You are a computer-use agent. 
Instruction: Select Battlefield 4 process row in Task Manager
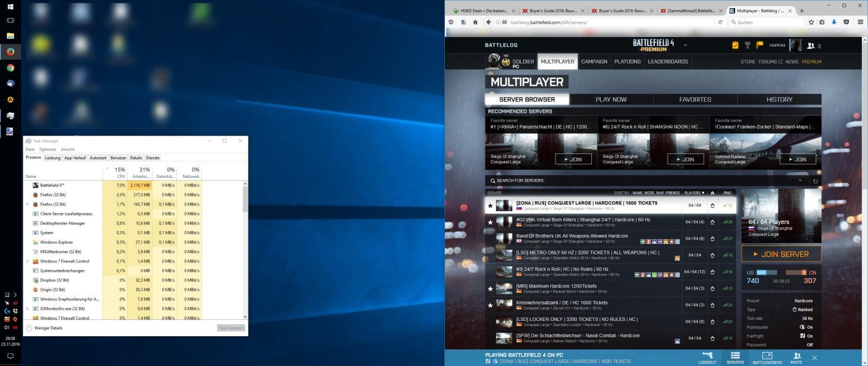click(x=113, y=185)
